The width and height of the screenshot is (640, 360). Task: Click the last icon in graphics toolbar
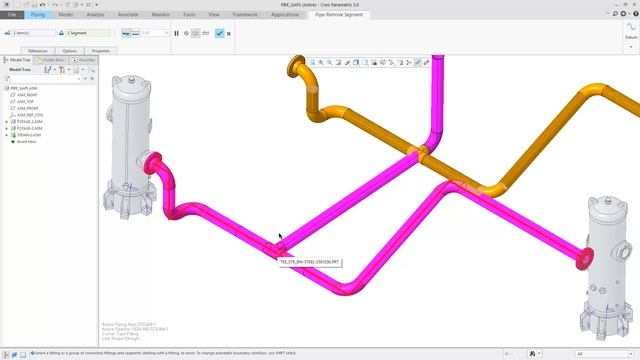(x=426, y=62)
